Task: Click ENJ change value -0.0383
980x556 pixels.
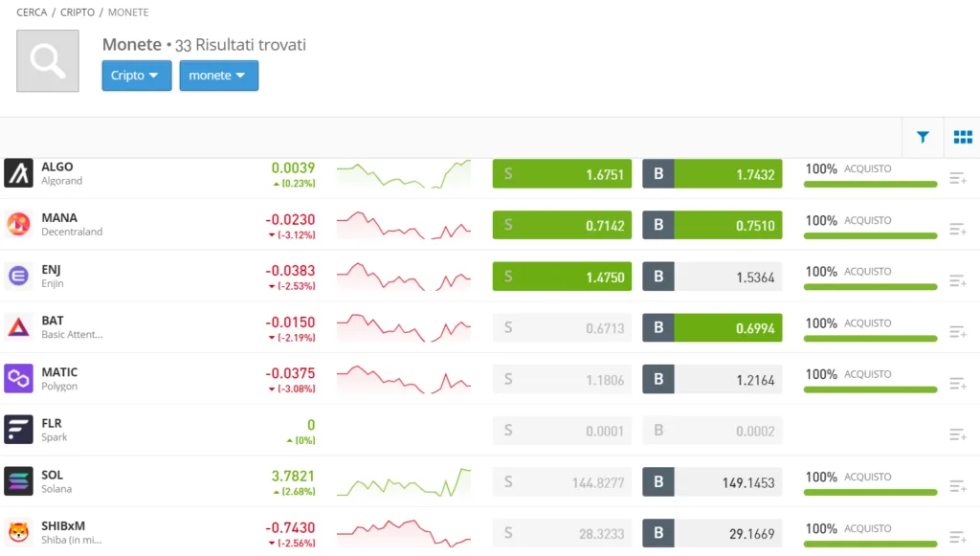Action: 290,271
